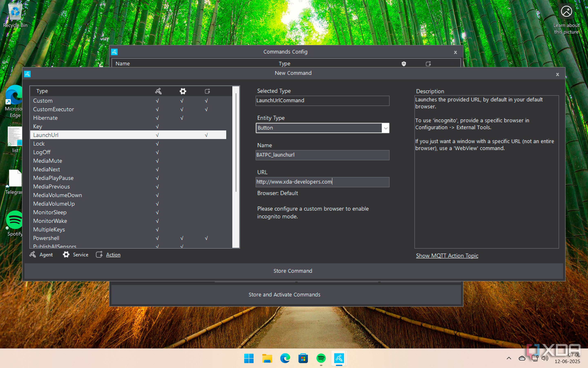Open the Show MQTT Action Topic link

click(447, 256)
